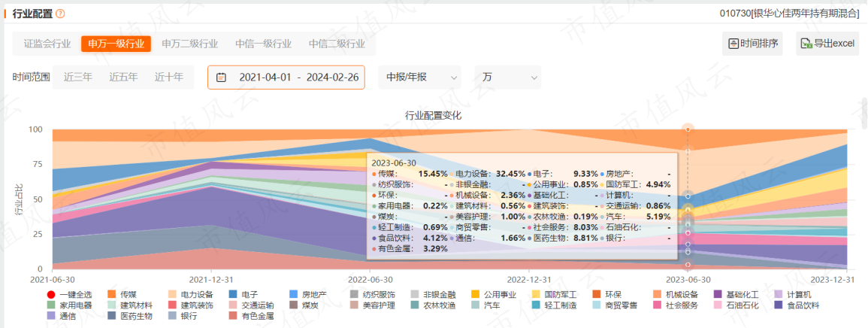The height and width of the screenshot is (328, 868).
Task: Click fund label 010730[银华心佳两年持有期混合]
Action: pyautogui.click(x=789, y=14)
